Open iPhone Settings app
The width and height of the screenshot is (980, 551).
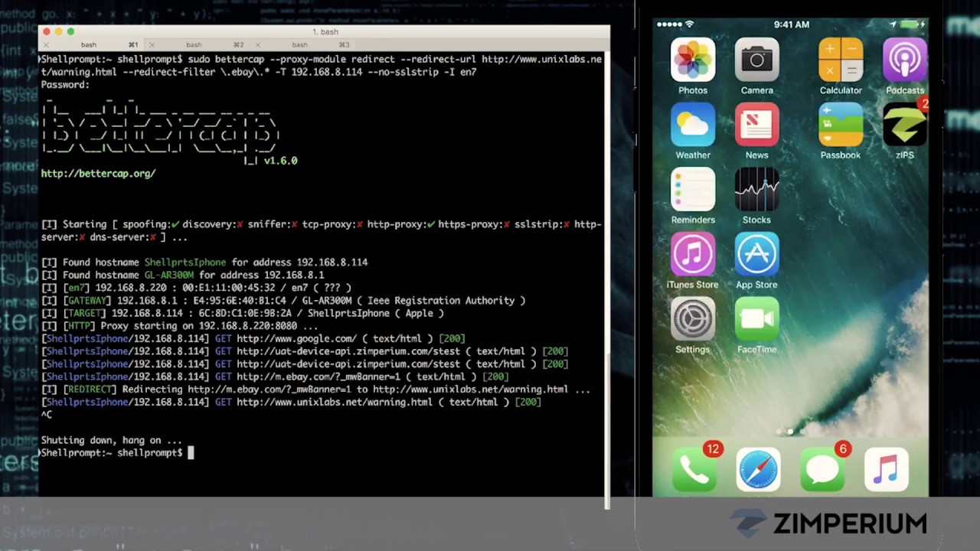coord(693,318)
